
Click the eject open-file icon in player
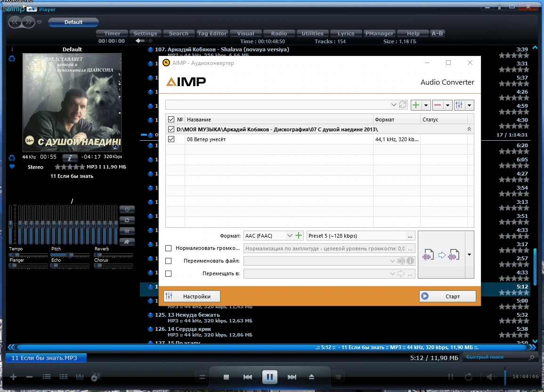pos(311,377)
